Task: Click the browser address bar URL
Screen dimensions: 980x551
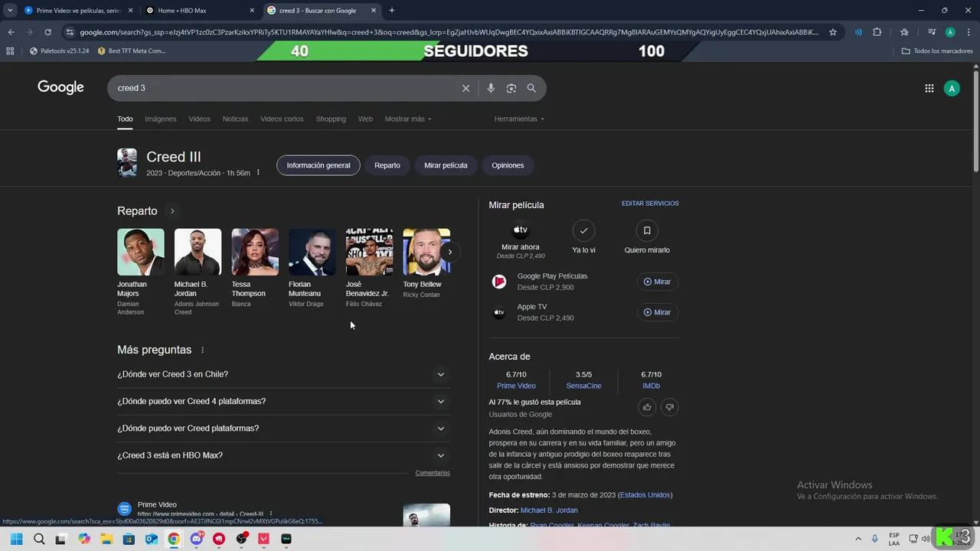Action: coord(449,32)
